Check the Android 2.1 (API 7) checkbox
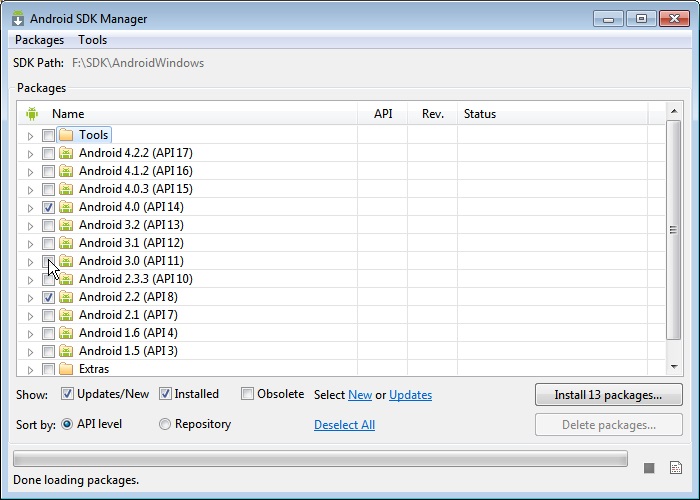Image resolution: width=700 pixels, height=500 pixels. [x=48, y=316]
